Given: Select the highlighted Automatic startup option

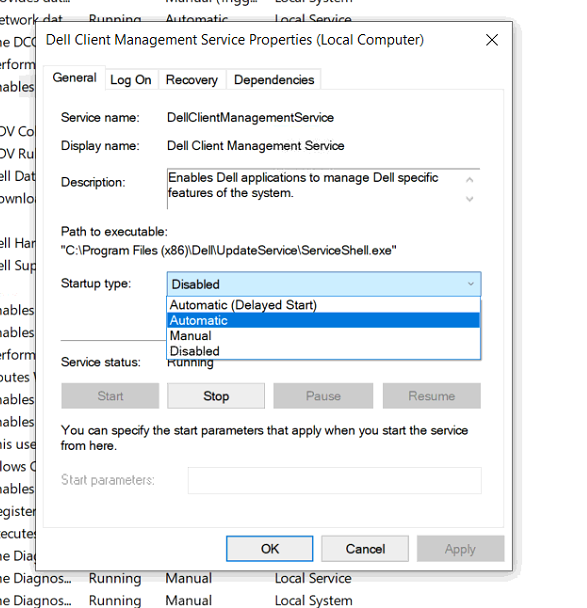Looking at the screenshot, I should 324,320.
